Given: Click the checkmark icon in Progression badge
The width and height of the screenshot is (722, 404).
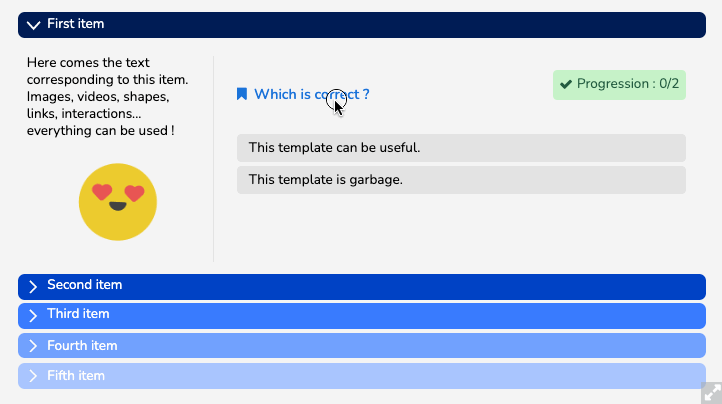Looking at the screenshot, I should [x=566, y=84].
